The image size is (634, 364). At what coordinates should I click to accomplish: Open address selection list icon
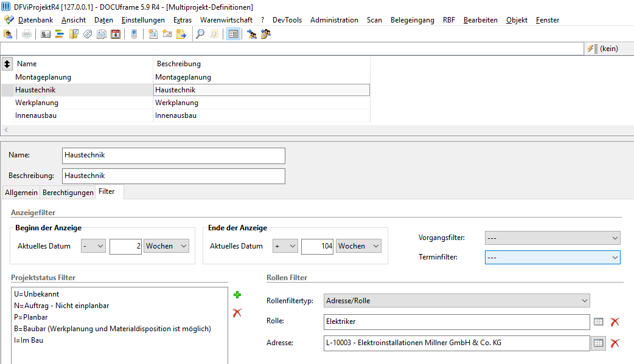(x=599, y=343)
